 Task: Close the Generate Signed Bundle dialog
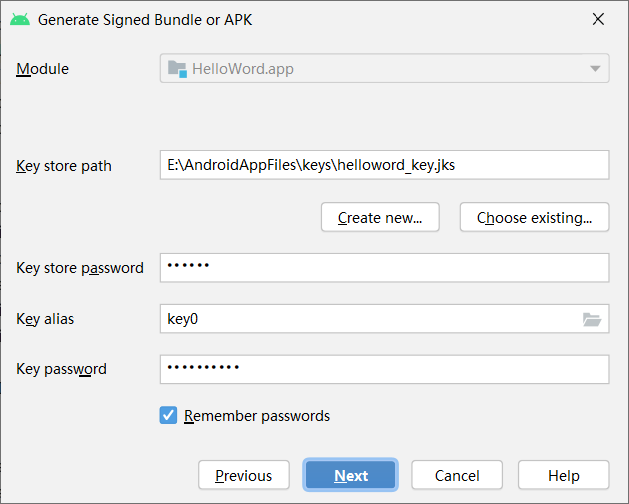tap(598, 19)
